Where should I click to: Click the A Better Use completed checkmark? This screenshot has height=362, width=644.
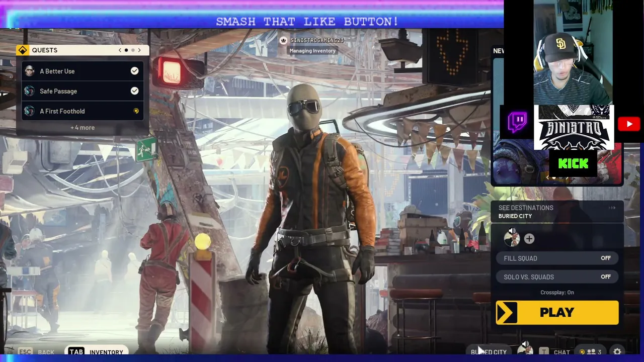tap(134, 71)
